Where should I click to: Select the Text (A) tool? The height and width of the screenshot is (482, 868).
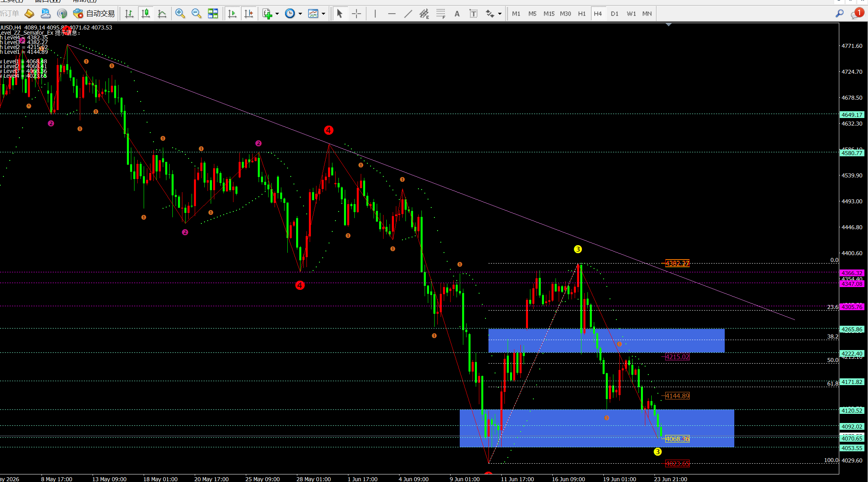(x=457, y=14)
